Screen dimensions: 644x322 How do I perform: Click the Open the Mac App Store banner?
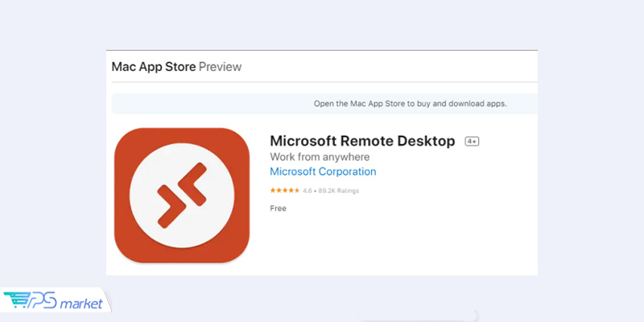click(x=324, y=104)
